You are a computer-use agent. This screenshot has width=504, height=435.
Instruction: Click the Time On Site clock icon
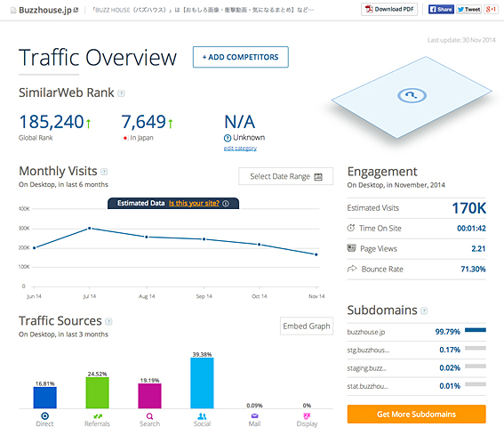(x=351, y=228)
